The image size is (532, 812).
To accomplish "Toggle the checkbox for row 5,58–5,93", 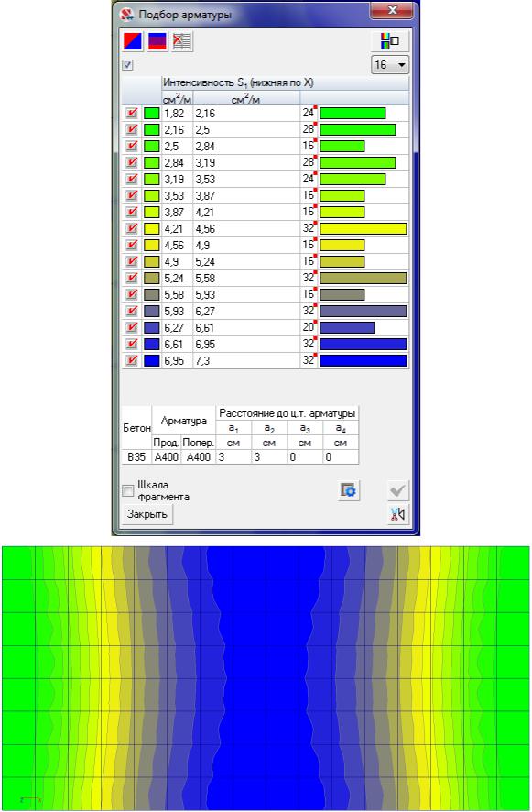I will coord(132,295).
